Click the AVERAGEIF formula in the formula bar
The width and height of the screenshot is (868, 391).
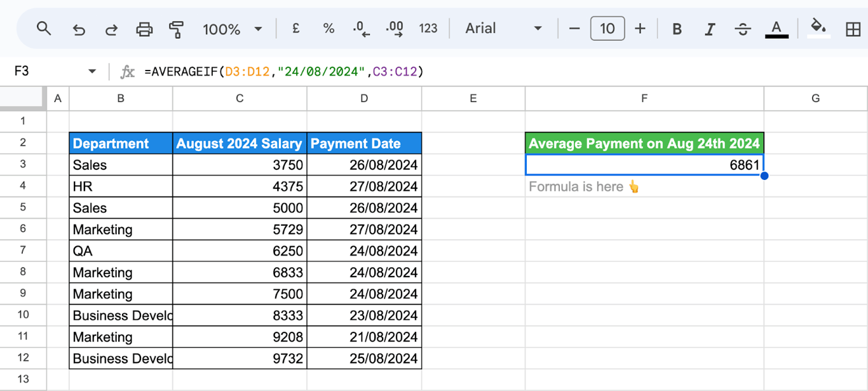[x=284, y=72]
